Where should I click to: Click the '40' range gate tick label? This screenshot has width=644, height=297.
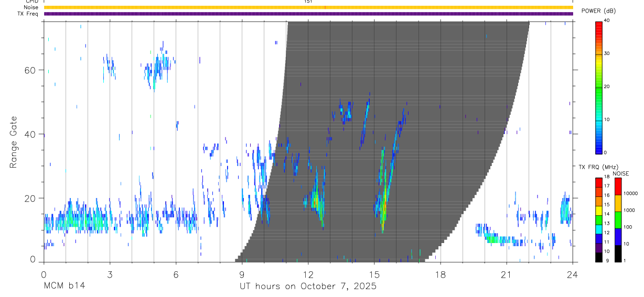point(30,134)
